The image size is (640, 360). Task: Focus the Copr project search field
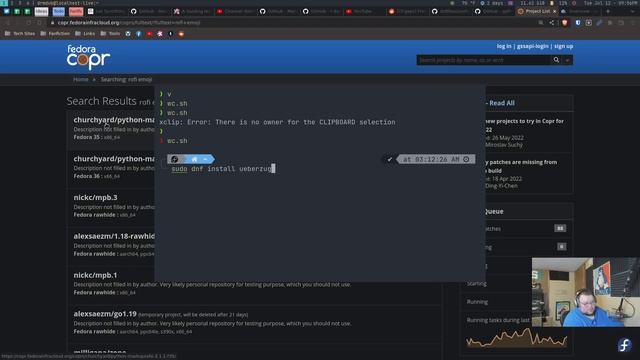(x=483, y=60)
